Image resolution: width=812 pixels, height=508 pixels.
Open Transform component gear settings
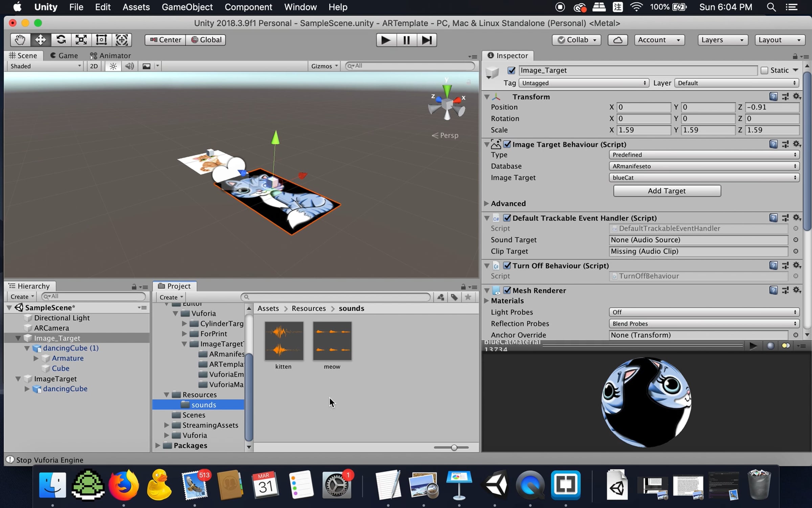coord(797,97)
